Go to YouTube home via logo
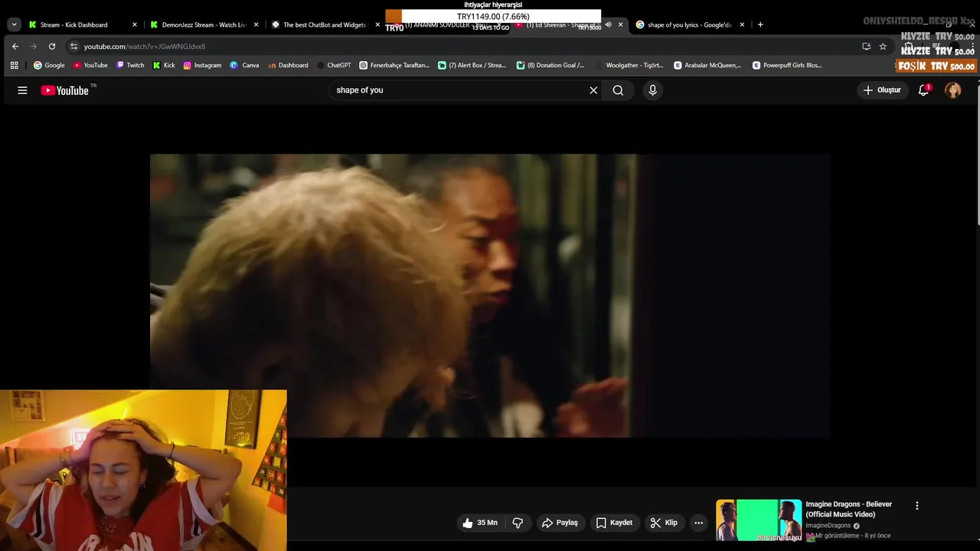Viewport: 980px width, 551px height. (65, 90)
